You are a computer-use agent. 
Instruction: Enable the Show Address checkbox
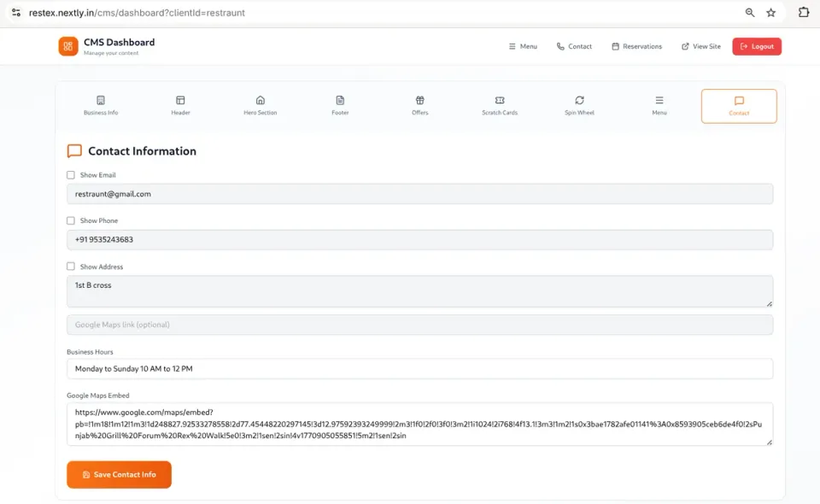click(71, 267)
